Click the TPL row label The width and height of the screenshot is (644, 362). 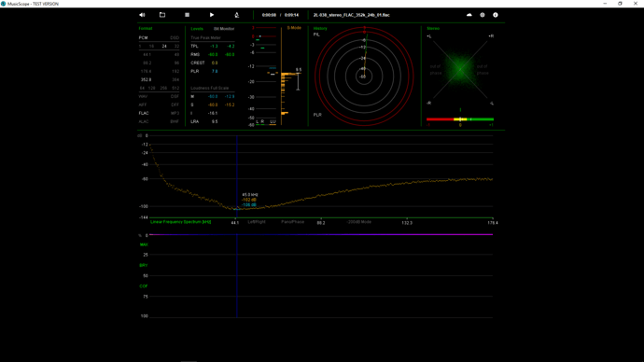pos(194,47)
